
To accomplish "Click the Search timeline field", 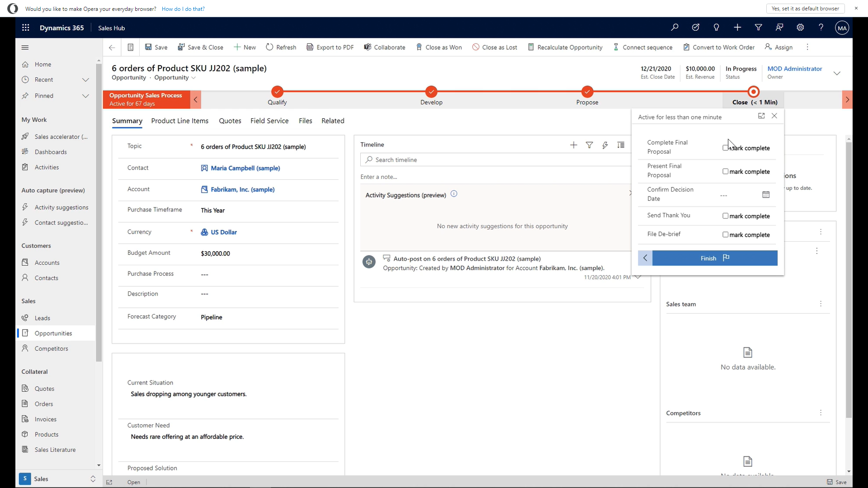I will click(495, 160).
